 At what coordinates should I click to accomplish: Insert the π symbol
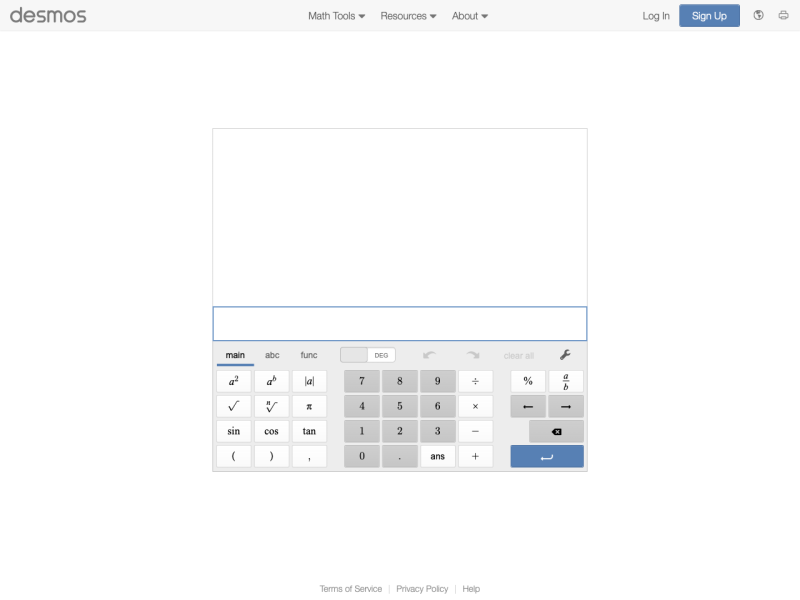coord(309,406)
